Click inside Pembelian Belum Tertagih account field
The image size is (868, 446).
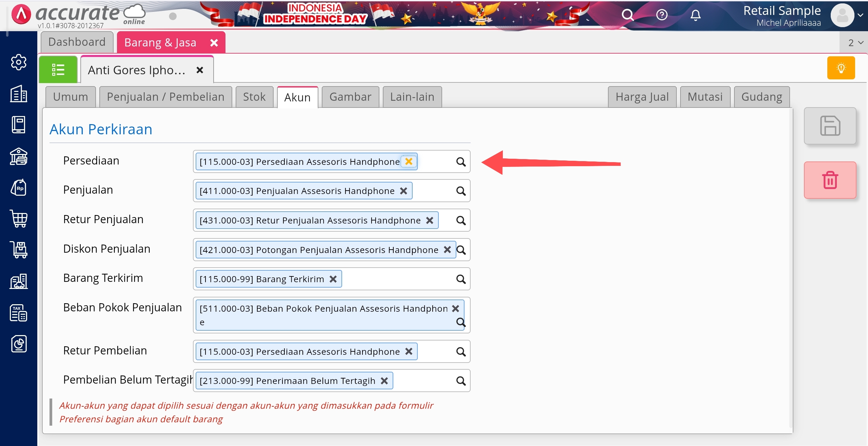(424, 381)
